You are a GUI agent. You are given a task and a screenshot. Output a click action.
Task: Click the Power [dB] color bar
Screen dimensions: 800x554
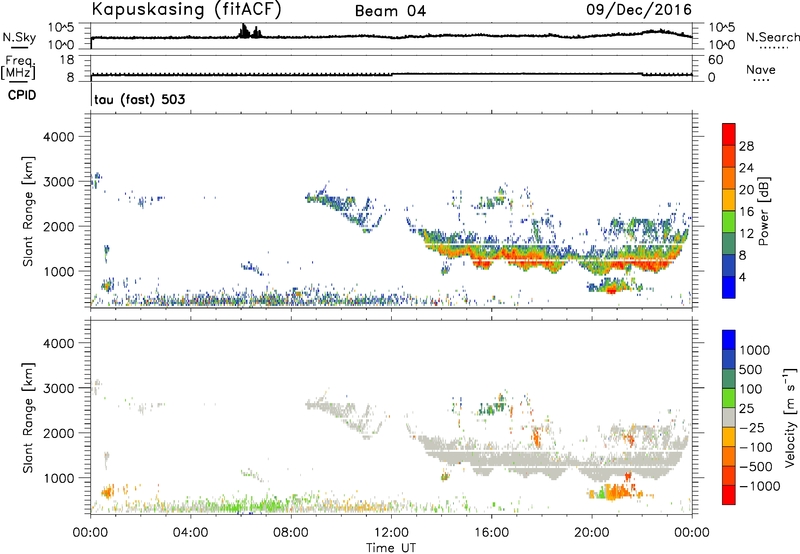729,211
